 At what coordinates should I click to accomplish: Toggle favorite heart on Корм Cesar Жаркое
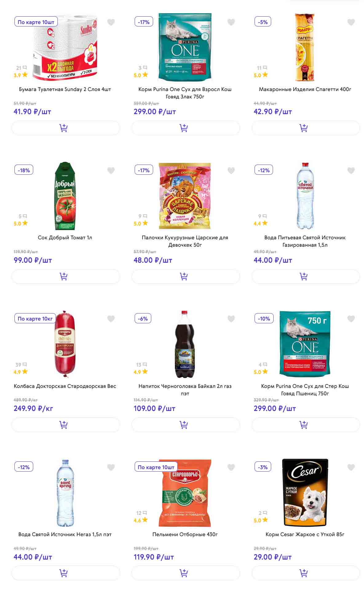click(351, 467)
